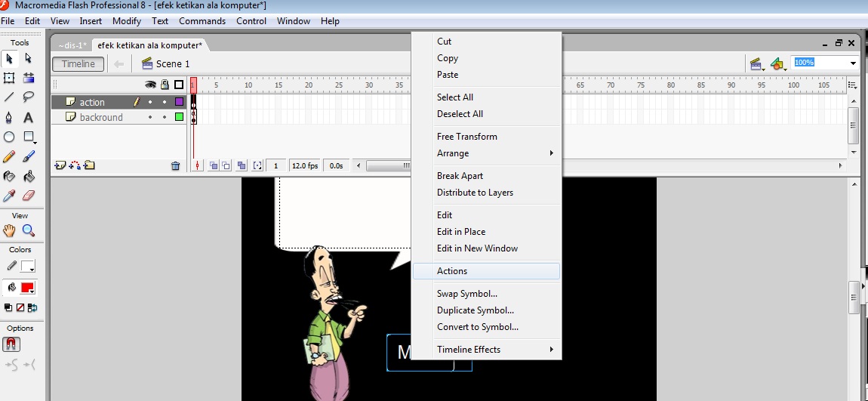Open the Edit Symbols dropdown

[x=778, y=64]
